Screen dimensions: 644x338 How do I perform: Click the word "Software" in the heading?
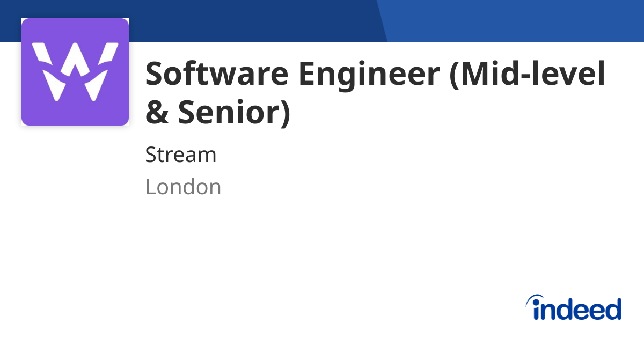point(217,74)
